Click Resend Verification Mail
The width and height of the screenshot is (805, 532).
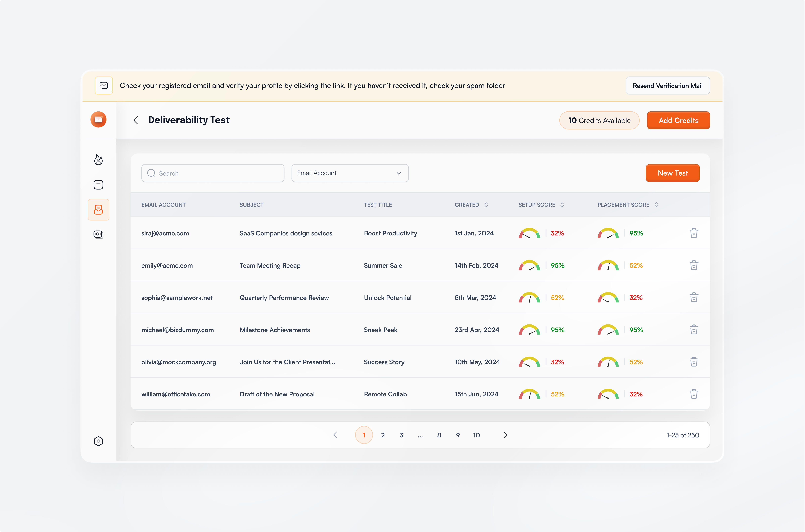tap(667, 85)
